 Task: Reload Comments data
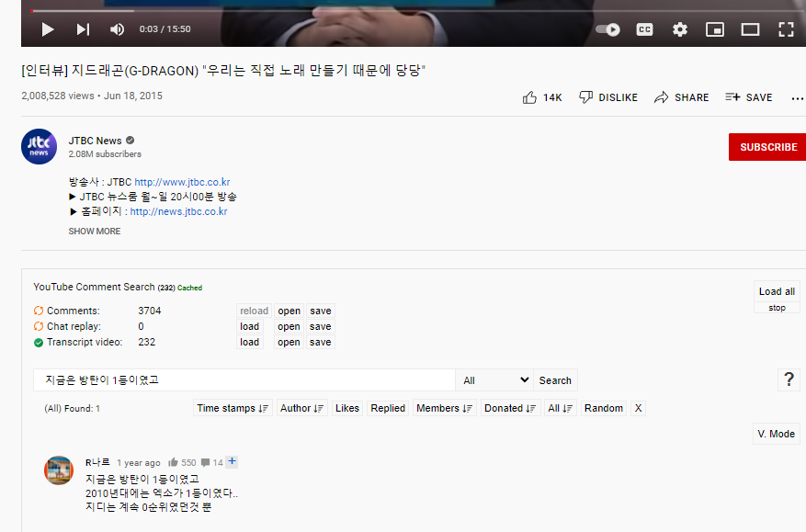click(x=254, y=311)
